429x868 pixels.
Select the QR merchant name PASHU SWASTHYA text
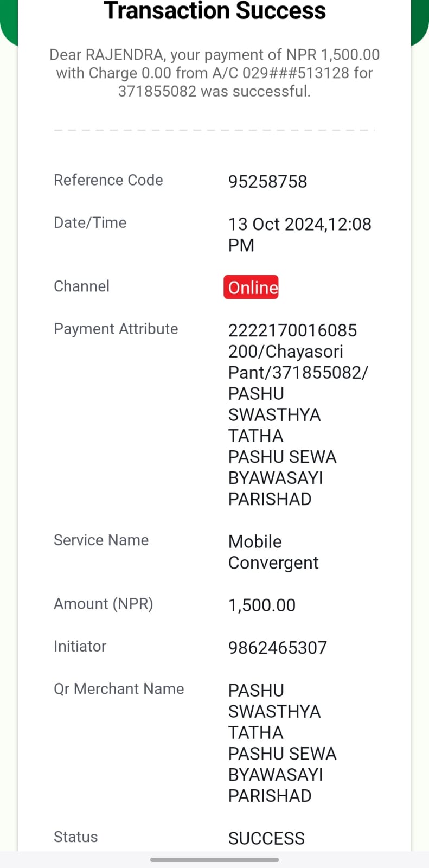click(282, 743)
